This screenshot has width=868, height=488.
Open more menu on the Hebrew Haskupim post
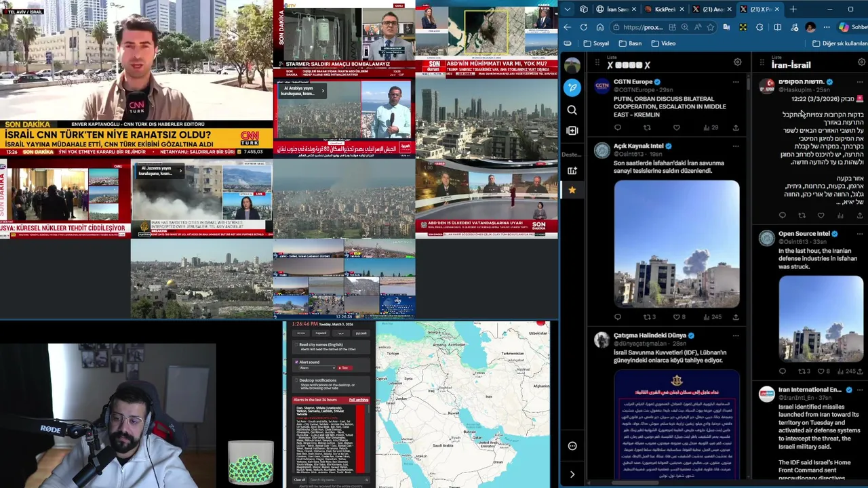tap(860, 82)
